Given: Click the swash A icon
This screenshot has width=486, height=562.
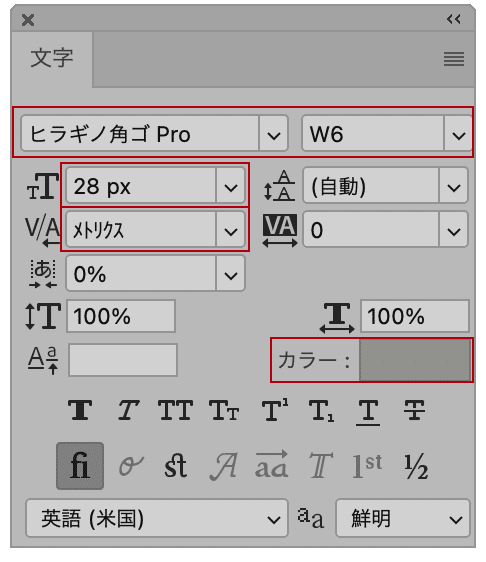Looking at the screenshot, I should (x=223, y=466).
